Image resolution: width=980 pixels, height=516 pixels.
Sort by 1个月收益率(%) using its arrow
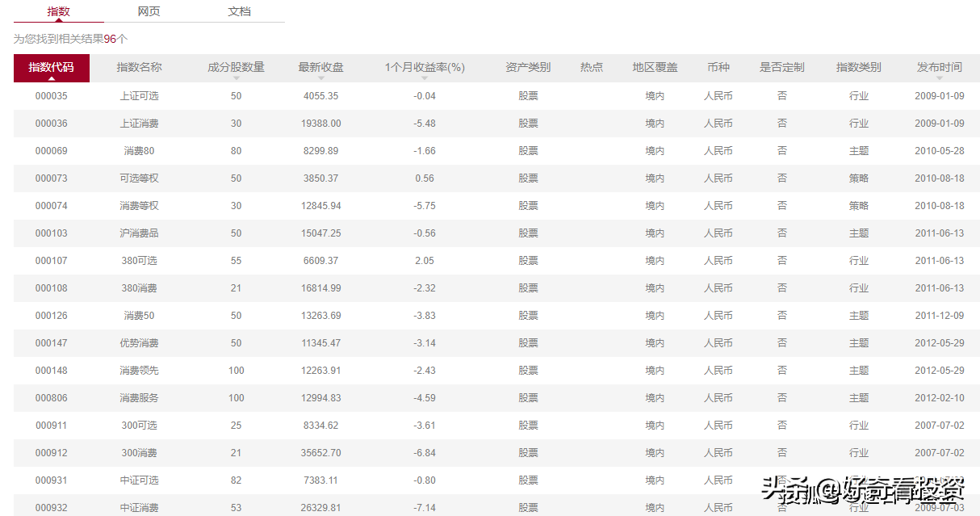tap(425, 78)
